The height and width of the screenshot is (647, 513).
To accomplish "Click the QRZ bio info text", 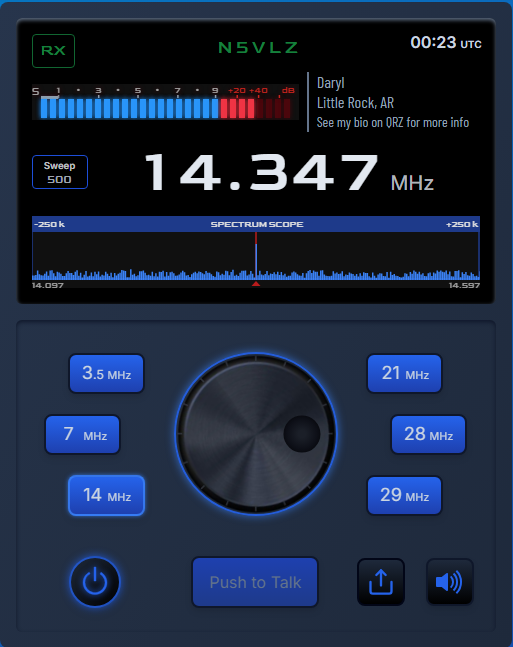I will coord(392,122).
